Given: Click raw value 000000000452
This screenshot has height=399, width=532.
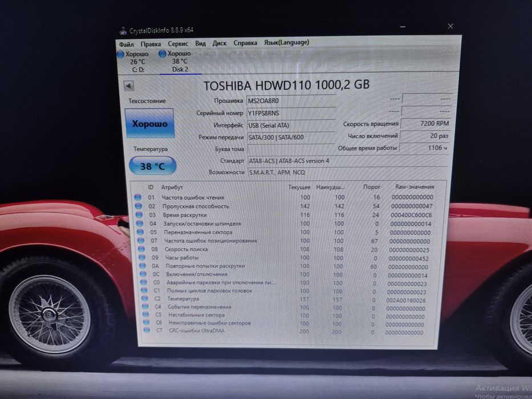Looking at the screenshot, I should (x=408, y=259).
